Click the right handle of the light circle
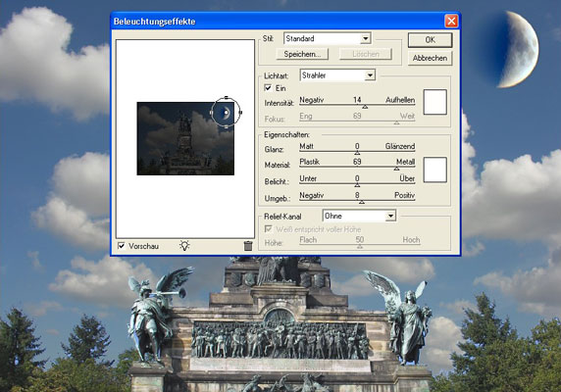The image size is (561, 392). click(240, 112)
